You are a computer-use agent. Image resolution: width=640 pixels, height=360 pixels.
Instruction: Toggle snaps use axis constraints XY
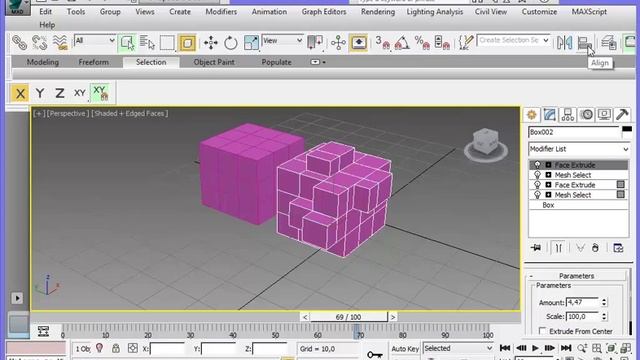tap(100, 93)
